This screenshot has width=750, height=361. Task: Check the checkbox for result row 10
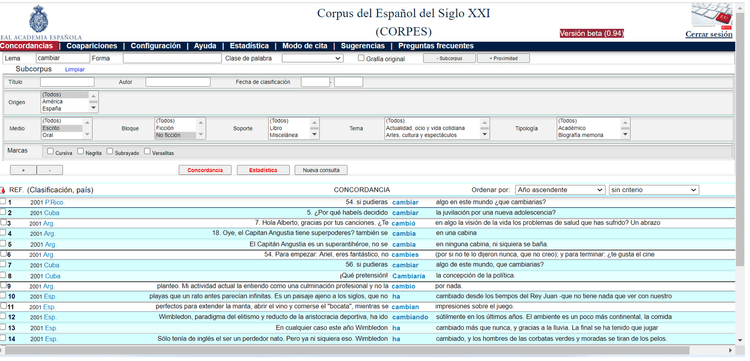coord(3,295)
